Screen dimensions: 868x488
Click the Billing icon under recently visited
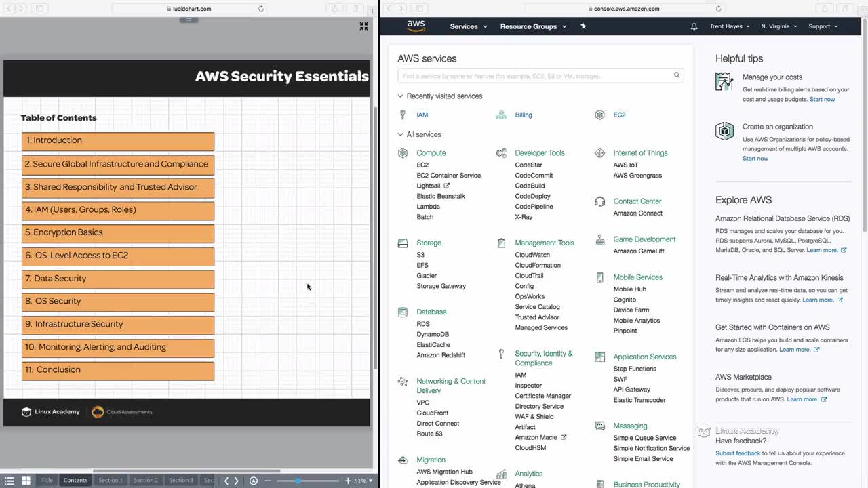(x=501, y=115)
